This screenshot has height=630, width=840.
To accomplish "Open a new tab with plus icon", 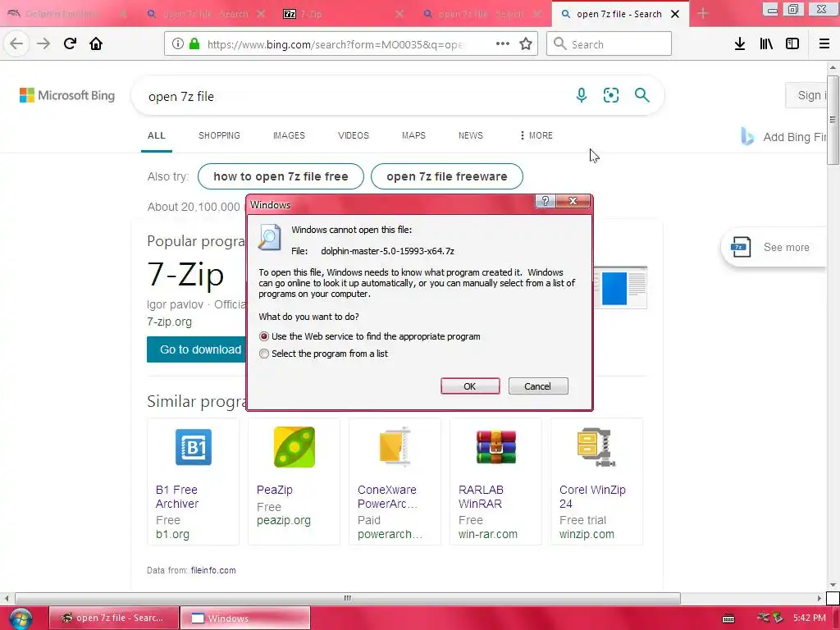I will coord(703,14).
